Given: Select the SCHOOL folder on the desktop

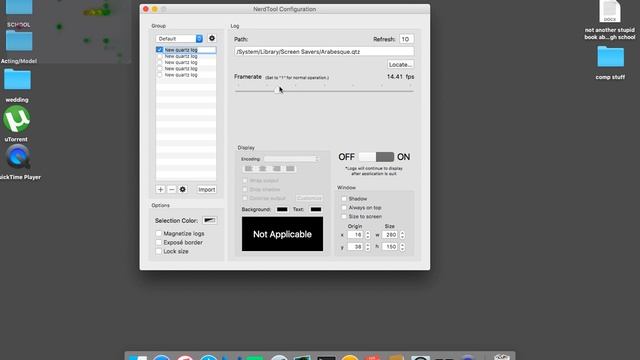Looking at the screenshot, I should 18,7.
